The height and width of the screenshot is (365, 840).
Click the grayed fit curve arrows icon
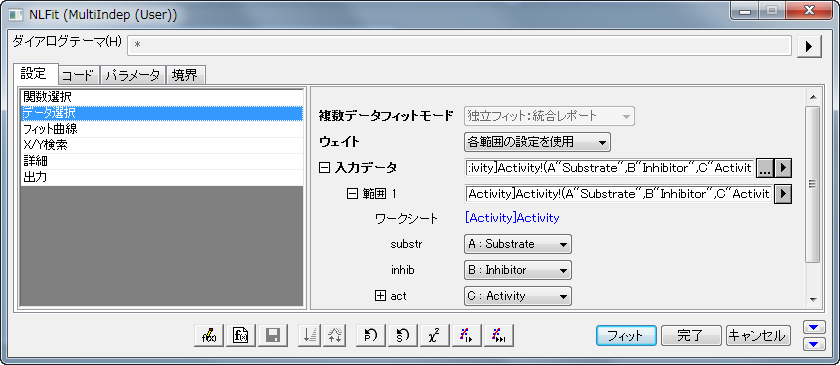click(x=334, y=336)
